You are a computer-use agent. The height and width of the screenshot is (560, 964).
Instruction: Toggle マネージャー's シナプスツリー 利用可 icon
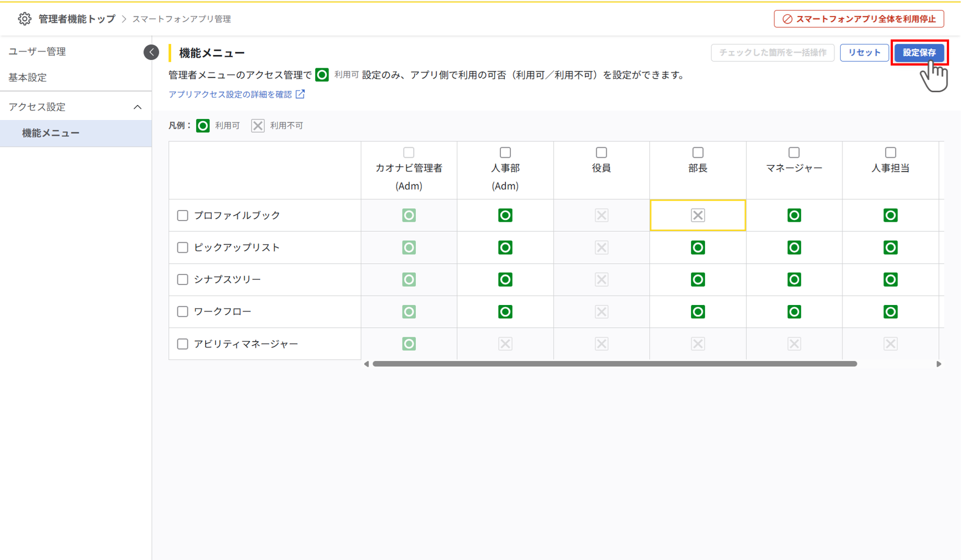(794, 279)
